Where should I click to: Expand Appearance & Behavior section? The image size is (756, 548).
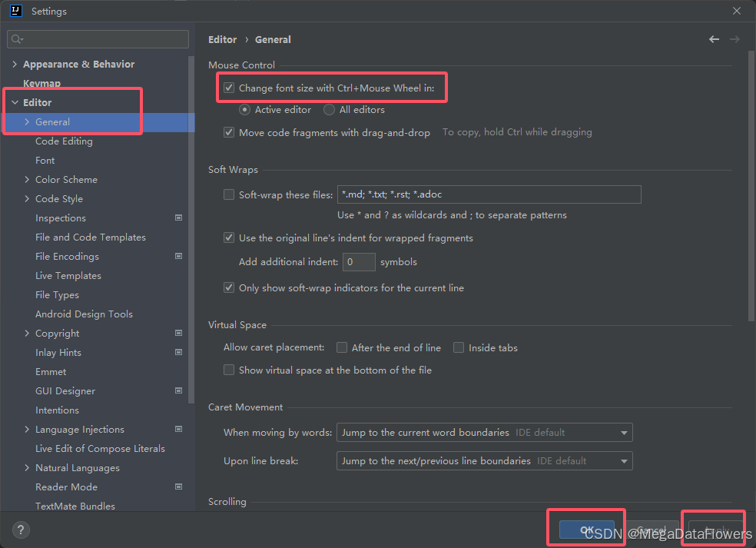coord(15,64)
